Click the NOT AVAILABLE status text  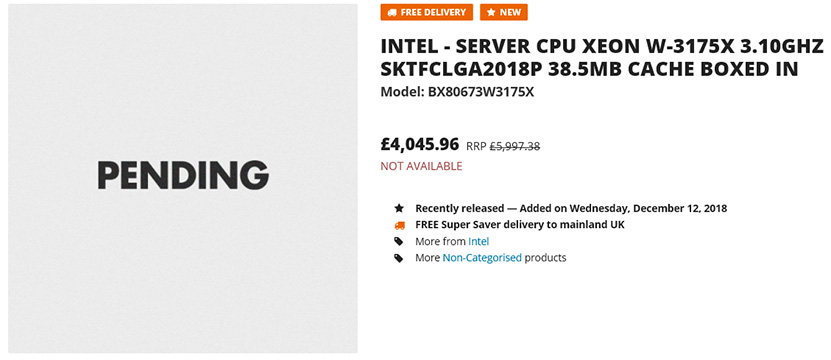click(x=421, y=166)
